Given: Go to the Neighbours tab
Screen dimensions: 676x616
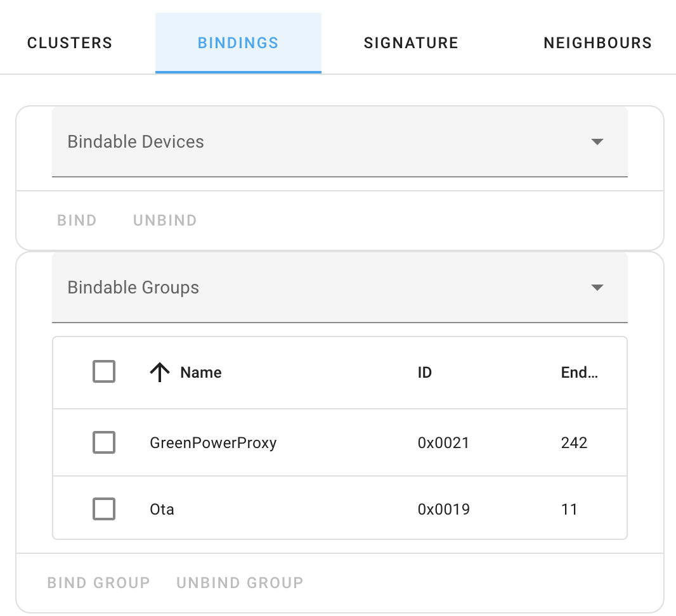Looking at the screenshot, I should coord(597,43).
